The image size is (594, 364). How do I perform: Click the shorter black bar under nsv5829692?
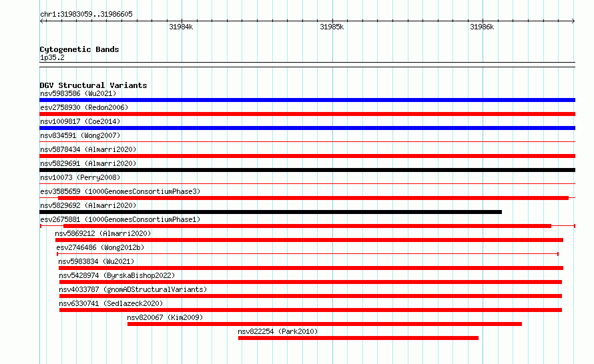[x=270, y=212]
